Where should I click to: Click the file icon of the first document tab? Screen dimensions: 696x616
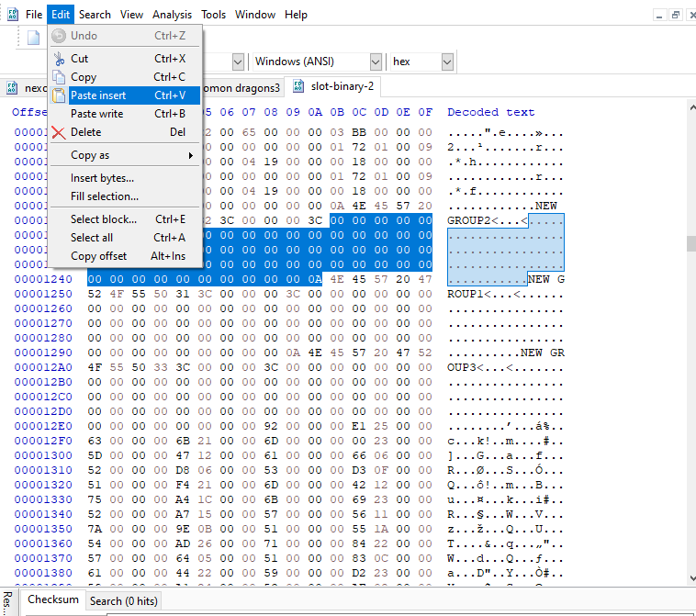[x=12, y=88]
